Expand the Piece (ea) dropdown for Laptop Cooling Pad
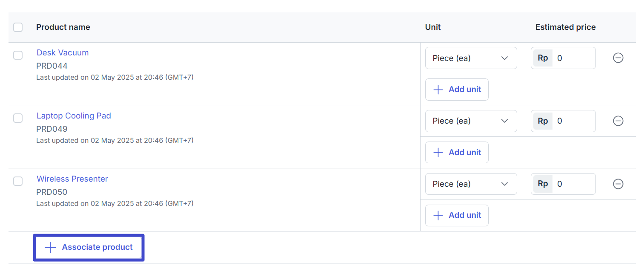 click(x=471, y=121)
